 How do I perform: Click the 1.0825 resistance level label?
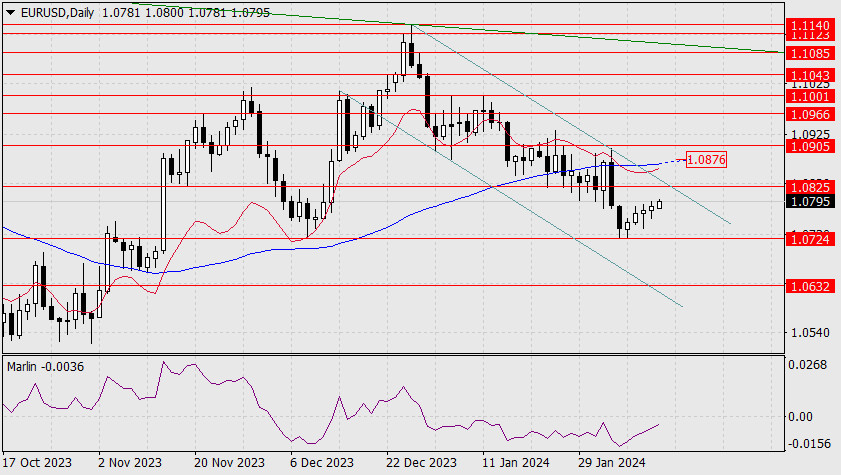pos(810,187)
